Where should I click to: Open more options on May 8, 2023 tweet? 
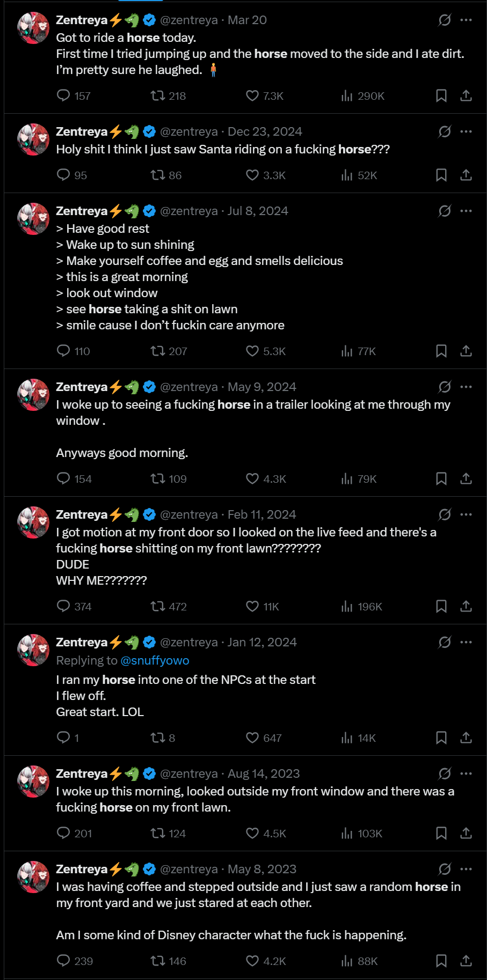coord(466,869)
